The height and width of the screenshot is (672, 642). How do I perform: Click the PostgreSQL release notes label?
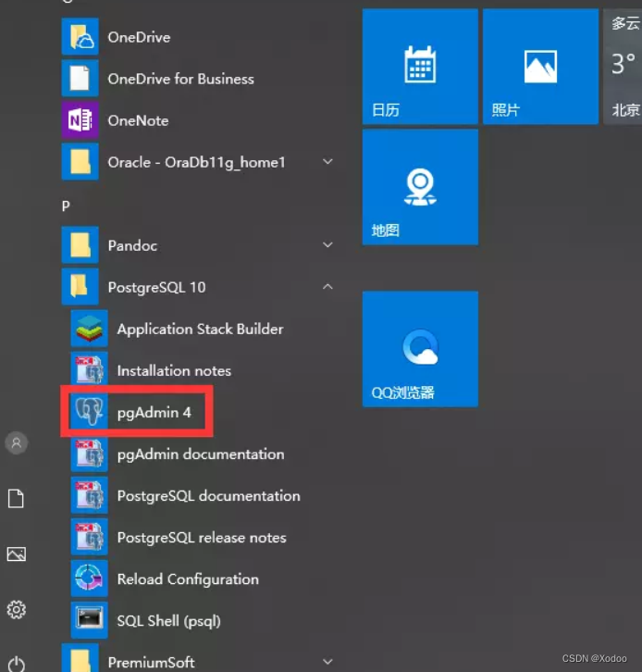point(202,538)
